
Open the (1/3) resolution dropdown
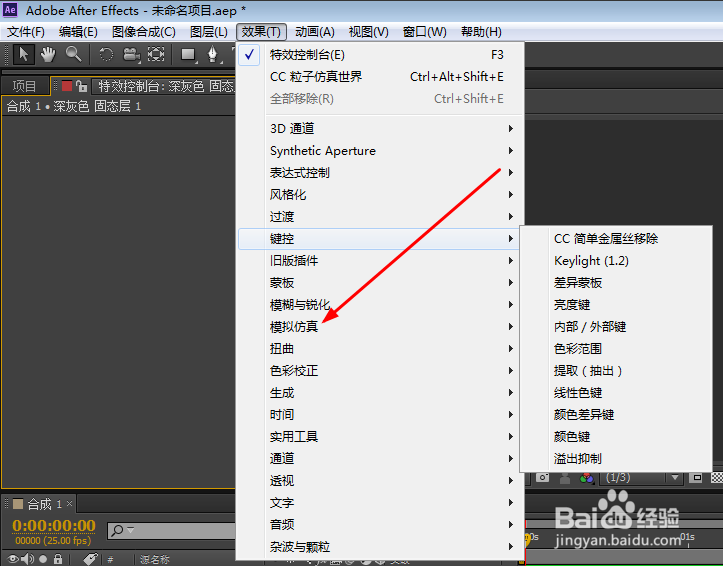(x=640, y=478)
